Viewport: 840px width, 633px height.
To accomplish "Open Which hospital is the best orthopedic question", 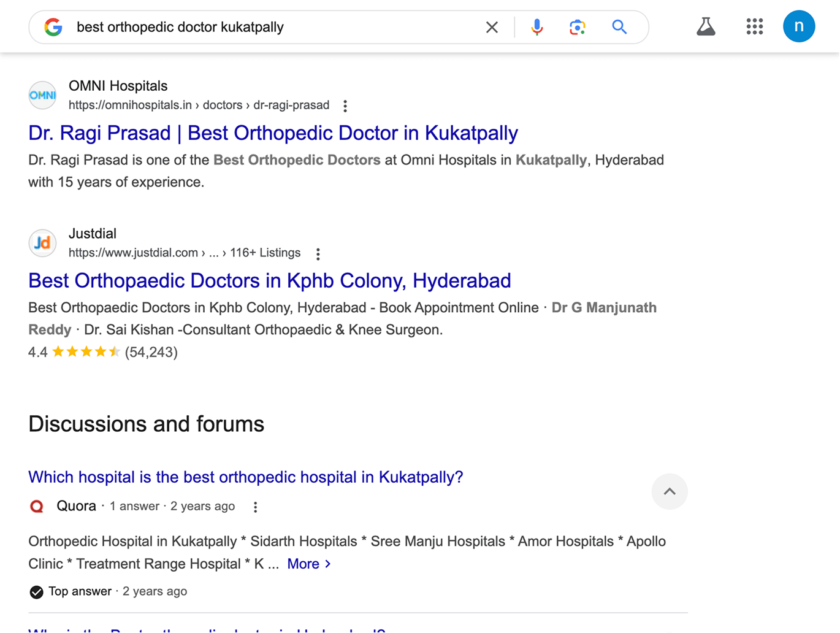I will click(x=246, y=477).
